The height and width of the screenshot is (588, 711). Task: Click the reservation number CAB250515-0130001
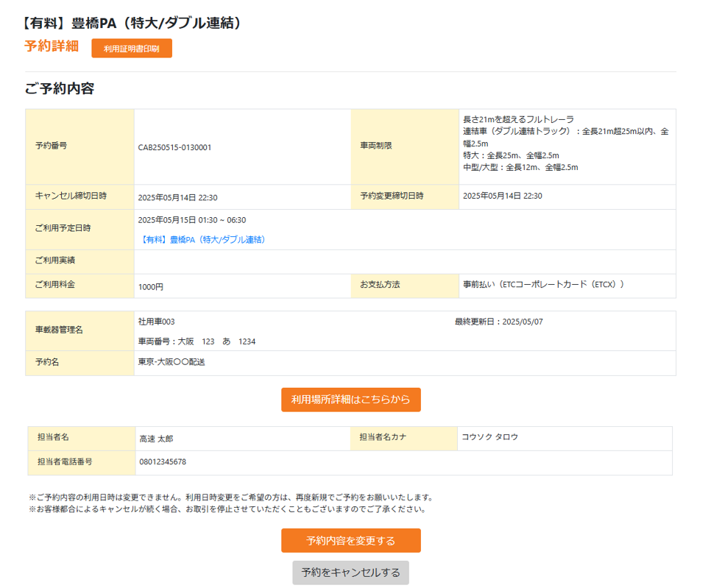coord(174,147)
